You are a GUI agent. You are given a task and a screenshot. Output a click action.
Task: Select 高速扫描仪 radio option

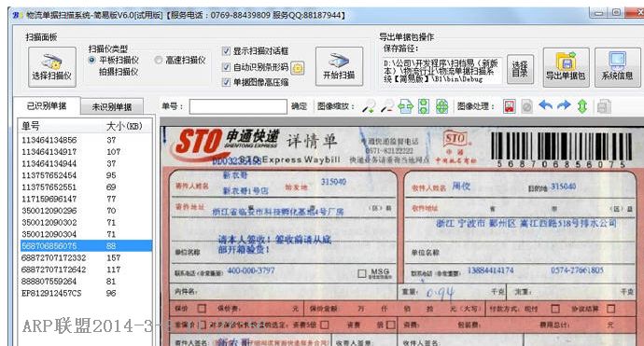(x=158, y=61)
